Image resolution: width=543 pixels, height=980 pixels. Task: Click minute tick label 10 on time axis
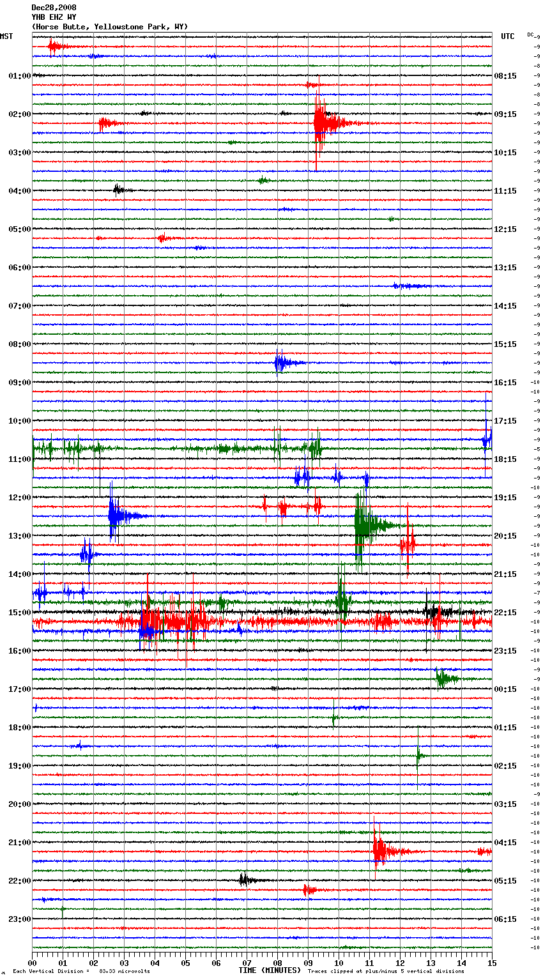(x=339, y=963)
